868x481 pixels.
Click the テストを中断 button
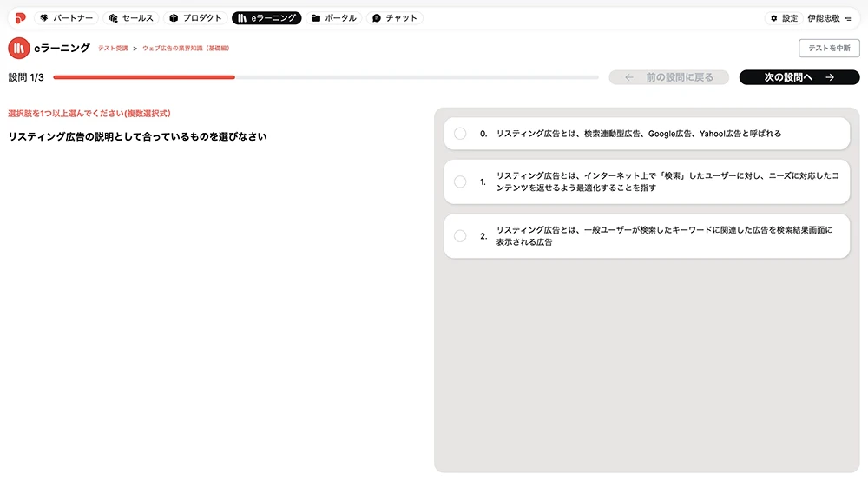point(829,48)
